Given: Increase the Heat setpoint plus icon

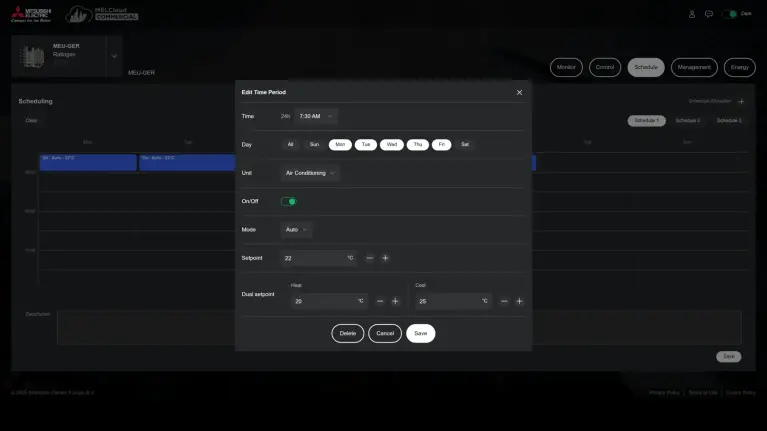Looking at the screenshot, I should point(395,301).
